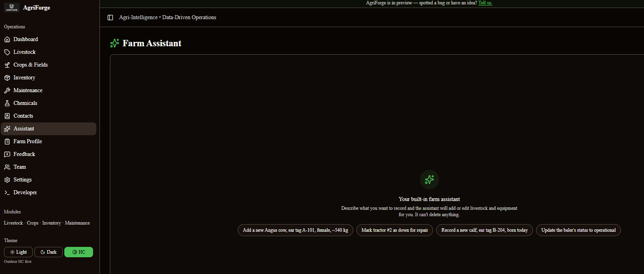Open Settings via the gear icon
This screenshot has width=644, height=274.
click(x=7, y=180)
